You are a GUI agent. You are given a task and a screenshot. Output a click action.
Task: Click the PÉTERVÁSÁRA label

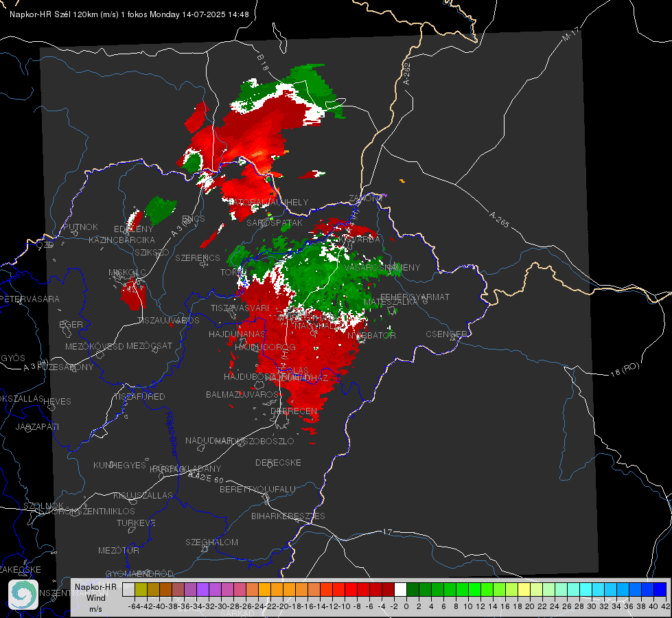coord(30,299)
